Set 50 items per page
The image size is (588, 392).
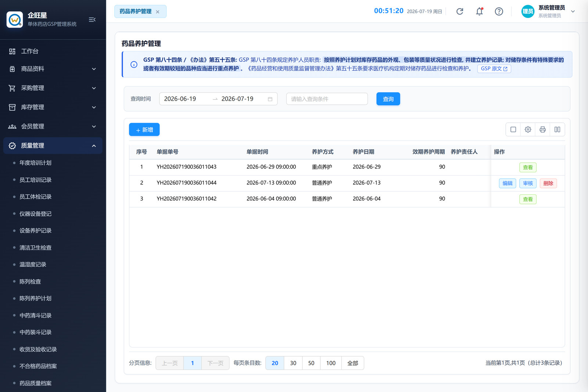point(311,363)
